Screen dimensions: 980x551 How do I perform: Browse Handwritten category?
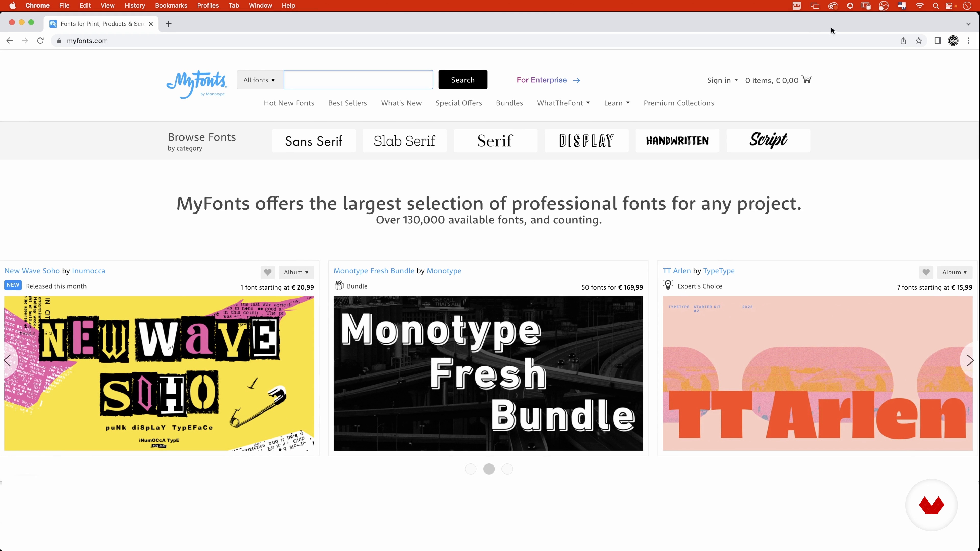677,141
